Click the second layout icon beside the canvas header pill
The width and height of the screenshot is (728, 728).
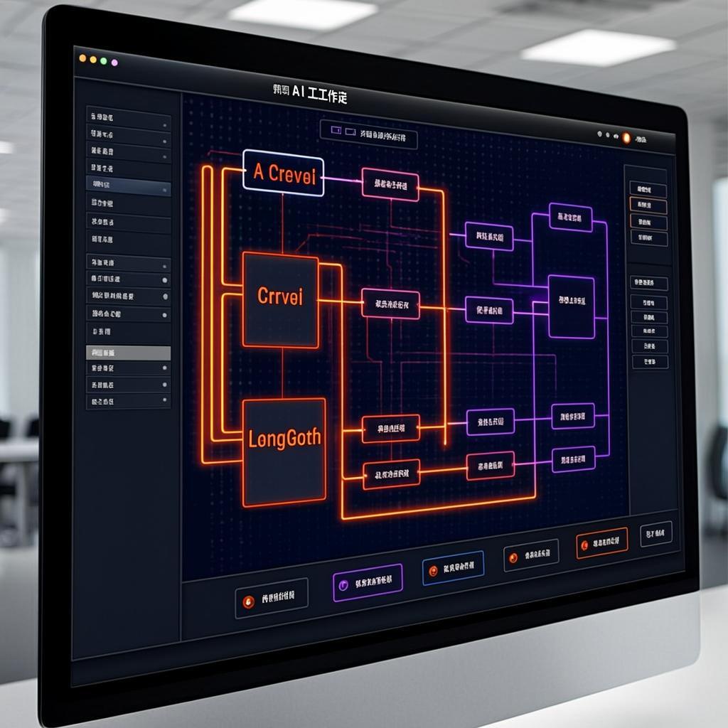tap(349, 131)
